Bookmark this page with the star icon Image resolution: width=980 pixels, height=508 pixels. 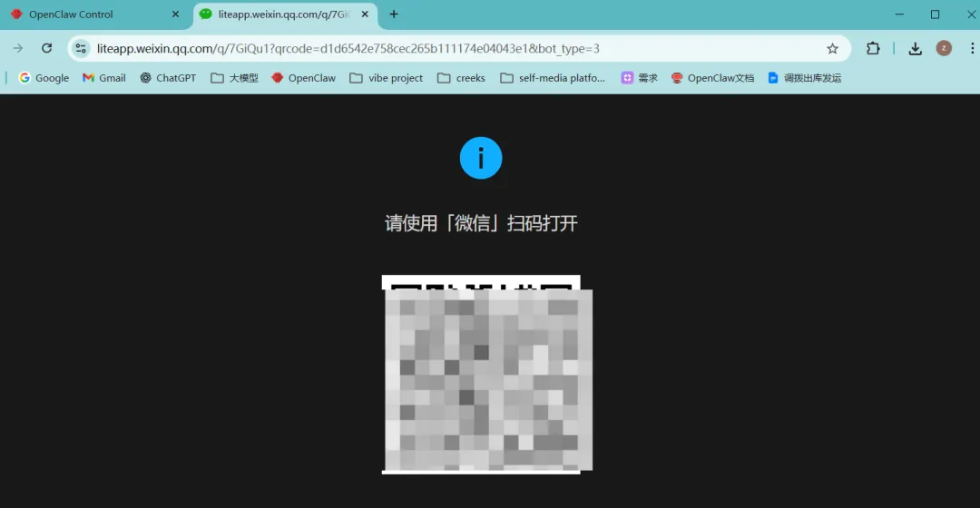(x=832, y=48)
